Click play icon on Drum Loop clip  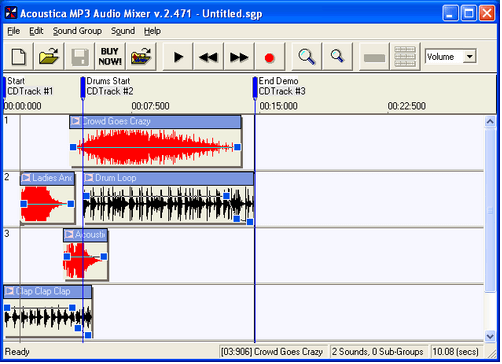point(89,178)
